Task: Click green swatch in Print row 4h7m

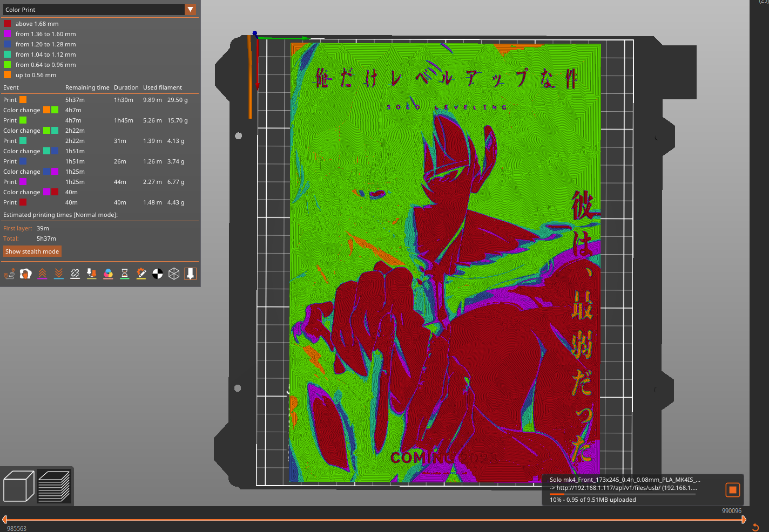Action: 23,120
